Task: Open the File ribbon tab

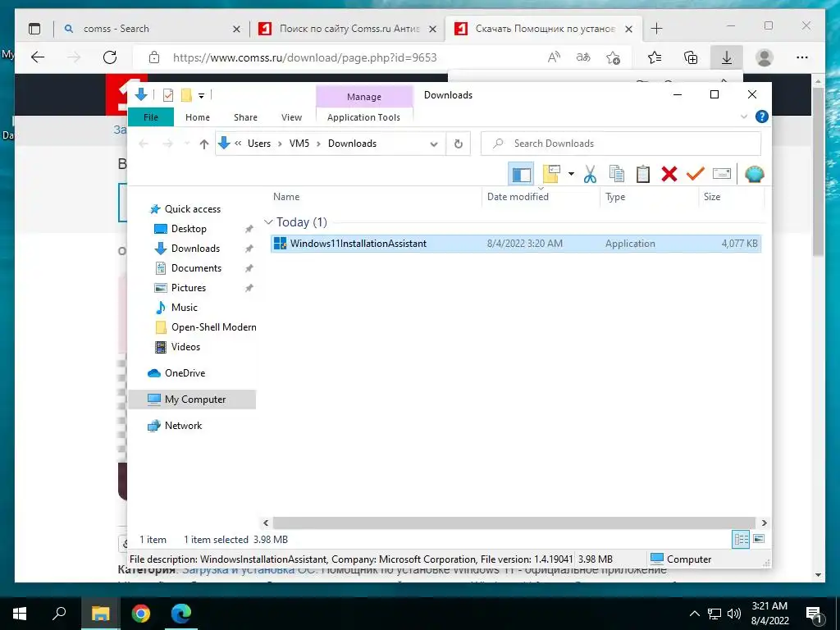Action: (x=151, y=116)
